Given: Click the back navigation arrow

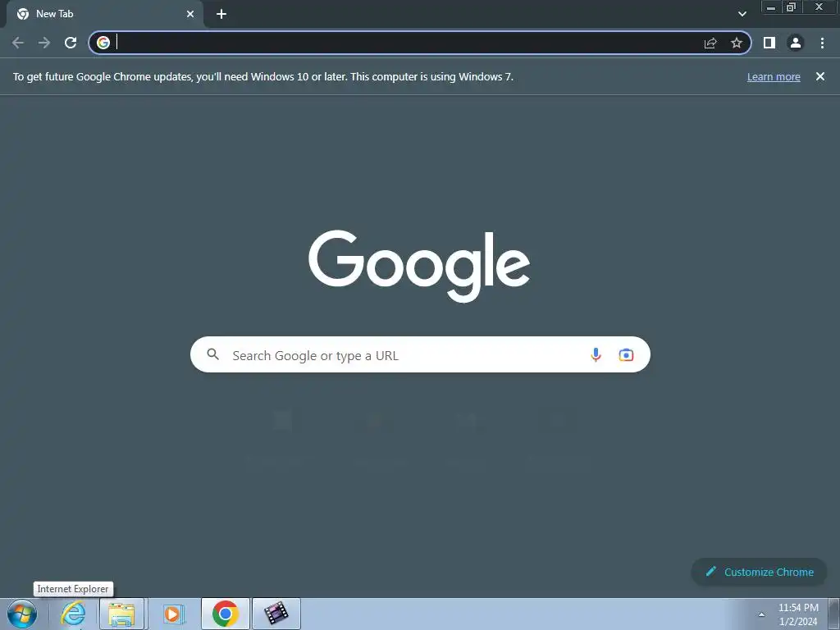Looking at the screenshot, I should [x=18, y=43].
